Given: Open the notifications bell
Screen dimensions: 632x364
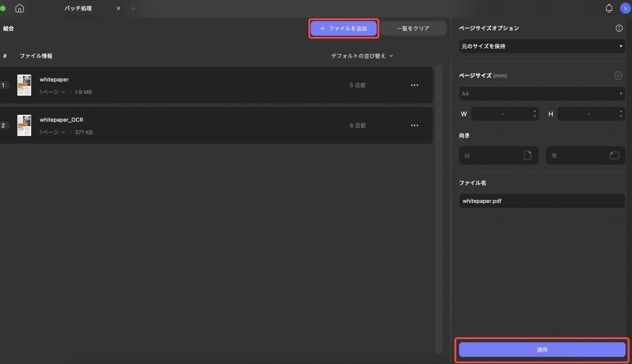Looking at the screenshot, I should coord(609,8).
